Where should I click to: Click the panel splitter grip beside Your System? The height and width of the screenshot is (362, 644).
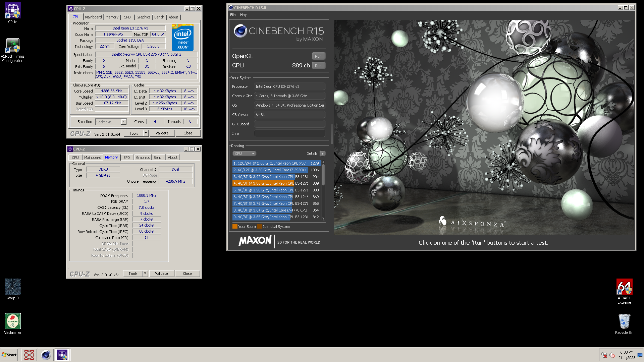click(x=332, y=134)
